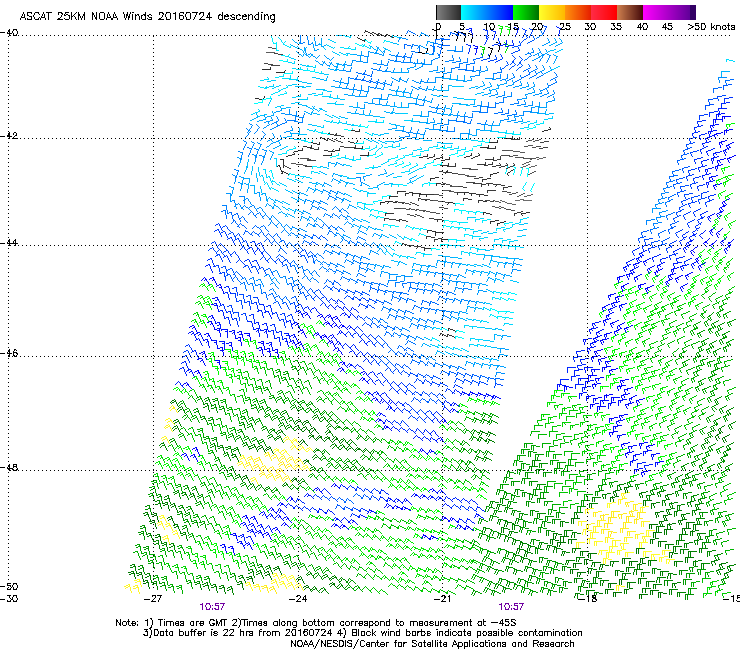Click the "-27" longitude axis label
This screenshot has width=740, height=650.
[152, 599]
